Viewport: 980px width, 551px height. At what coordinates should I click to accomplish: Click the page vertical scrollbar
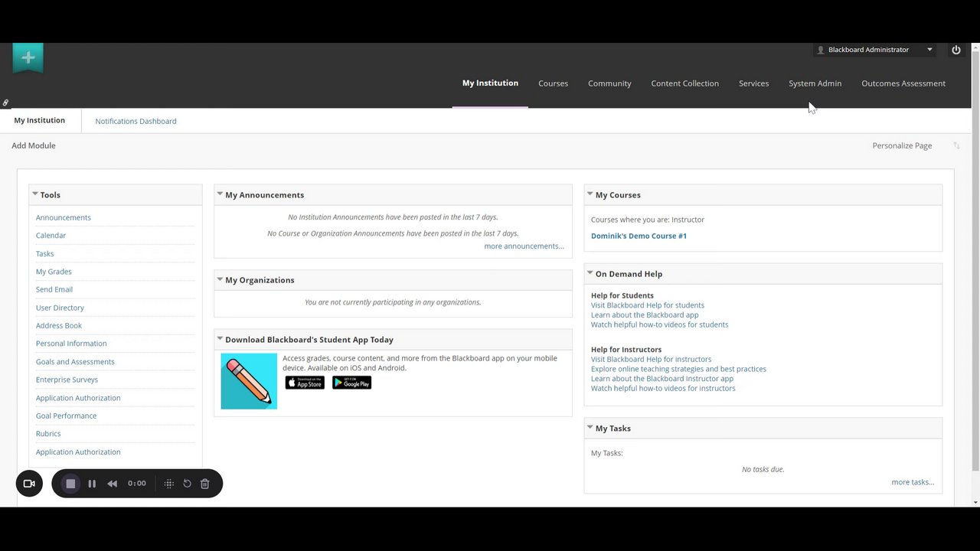coord(975,260)
